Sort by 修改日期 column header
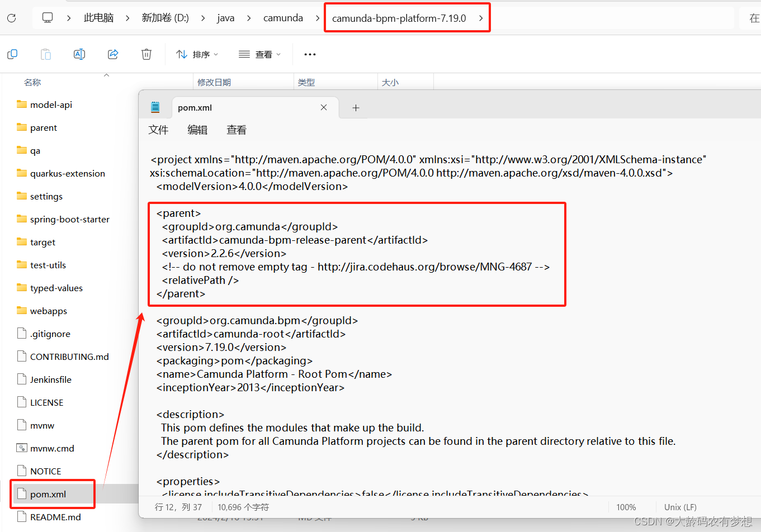The image size is (761, 532). pos(214,82)
